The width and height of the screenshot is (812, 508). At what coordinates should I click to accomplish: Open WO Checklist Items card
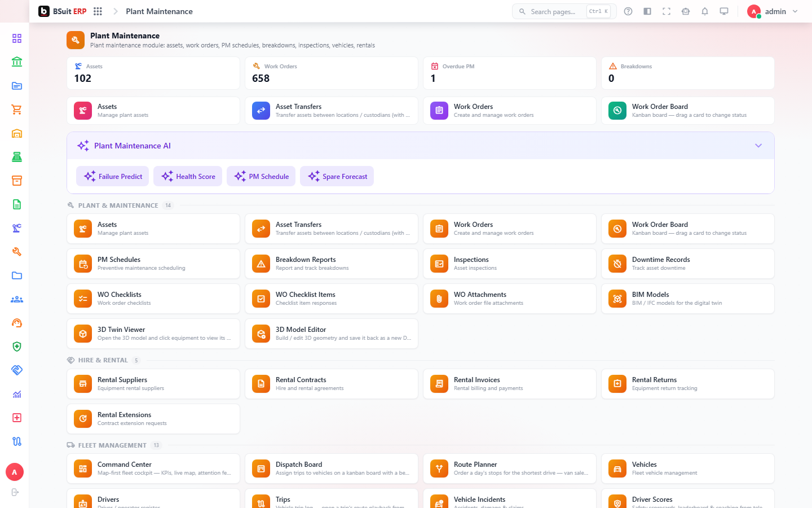tap(332, 299)
